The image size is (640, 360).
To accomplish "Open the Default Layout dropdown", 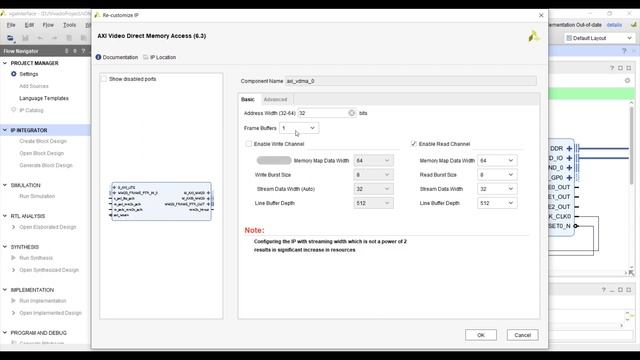I will tap(599, 38).
